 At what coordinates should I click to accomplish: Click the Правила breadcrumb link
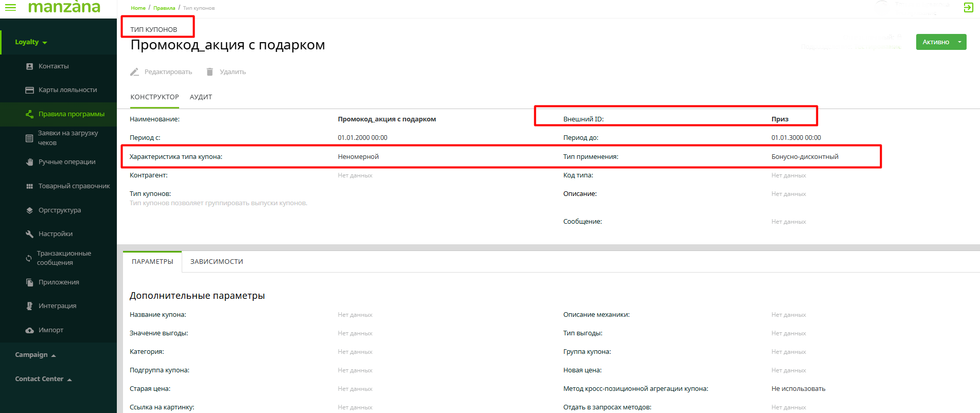coord(164,8)
